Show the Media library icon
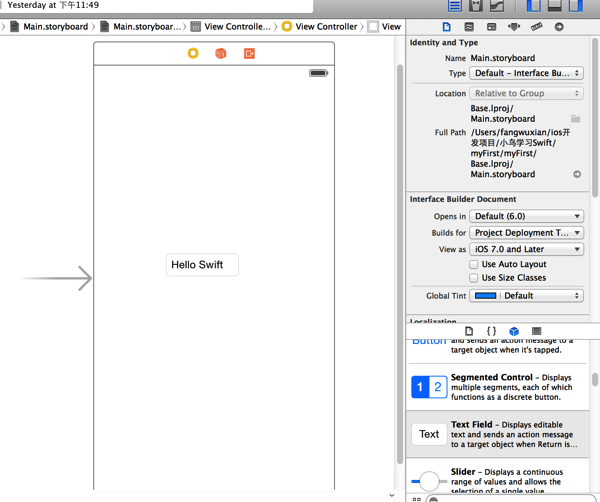600x502 pixels. click(536, 331)
